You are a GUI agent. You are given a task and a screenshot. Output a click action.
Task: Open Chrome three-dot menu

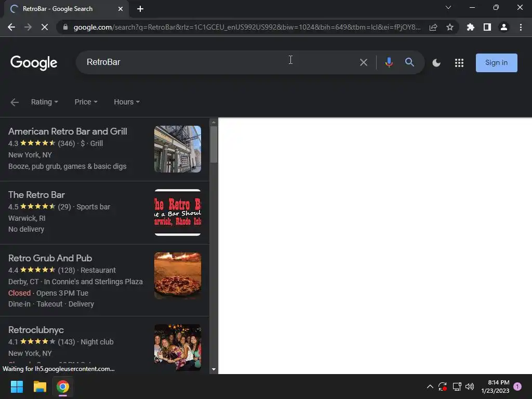click(x=521, y=27)
